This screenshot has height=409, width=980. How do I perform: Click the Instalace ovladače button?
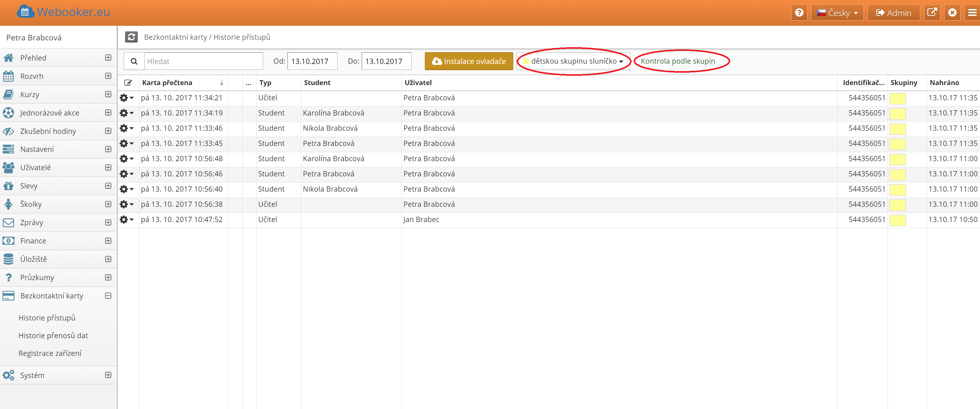pyautogui.click(x=469, y=61)
